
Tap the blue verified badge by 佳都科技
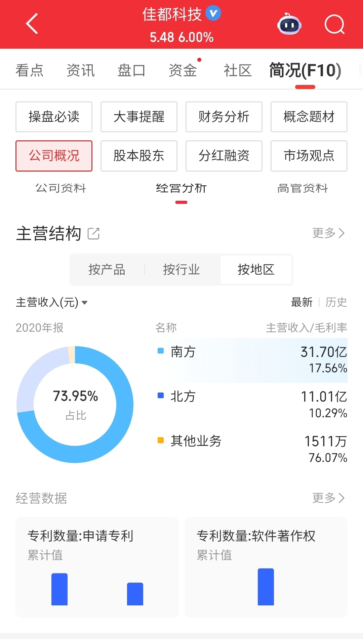pos(213,13)
